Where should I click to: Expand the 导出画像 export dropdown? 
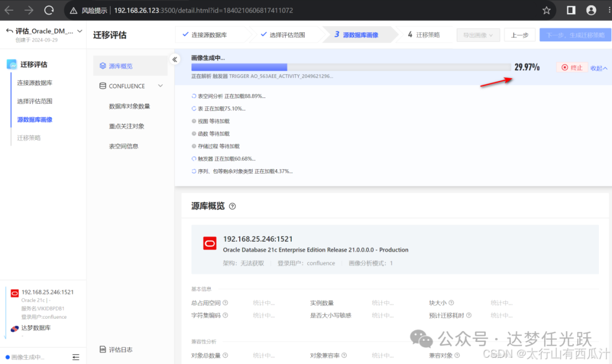479,35
